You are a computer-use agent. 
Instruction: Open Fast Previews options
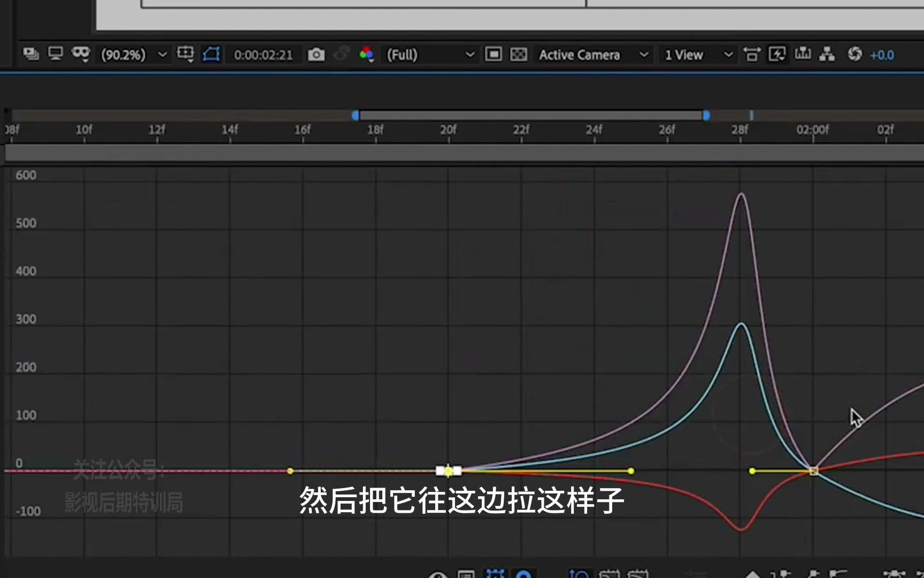tap(777, 54)
